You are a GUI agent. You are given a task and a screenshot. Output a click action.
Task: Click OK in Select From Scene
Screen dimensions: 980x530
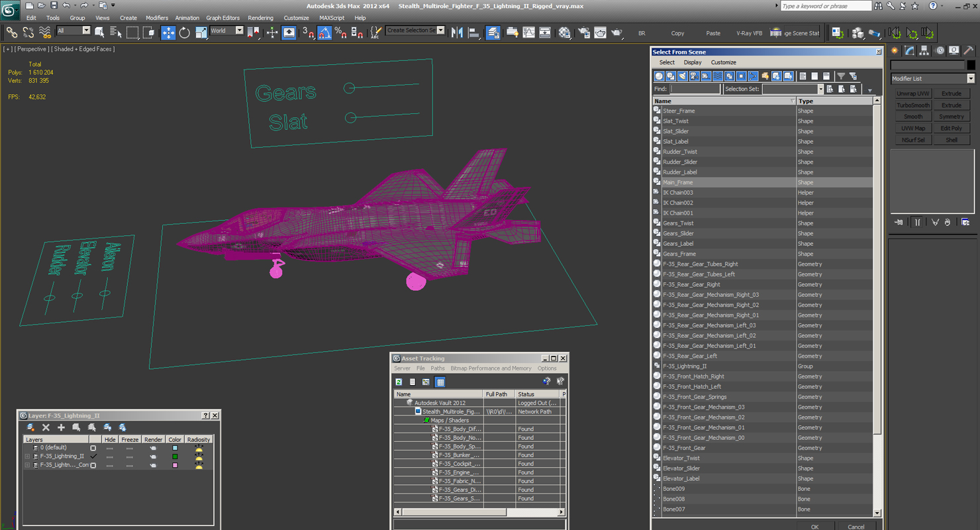pos(814,527)
